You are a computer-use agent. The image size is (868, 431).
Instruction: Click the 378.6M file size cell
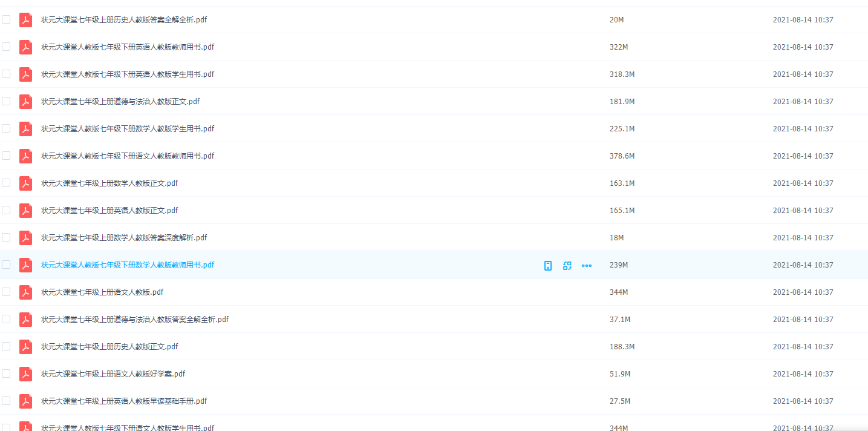622,156
